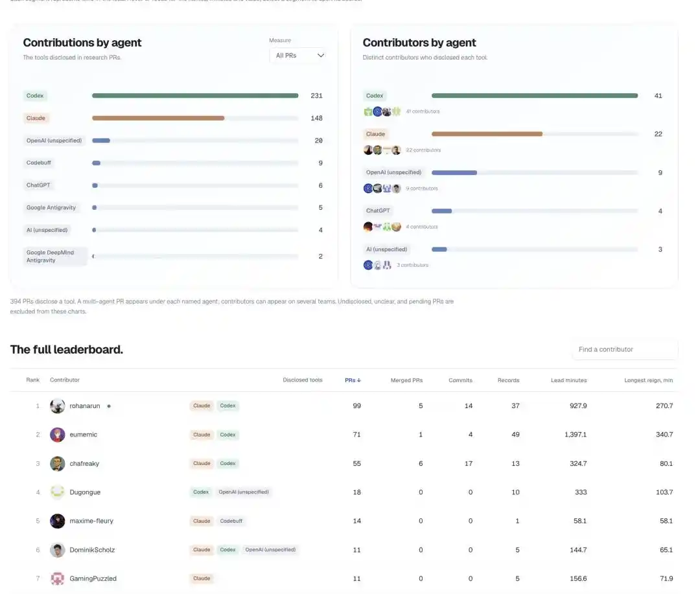Click eumemic's profile avatar

(57, 435)
